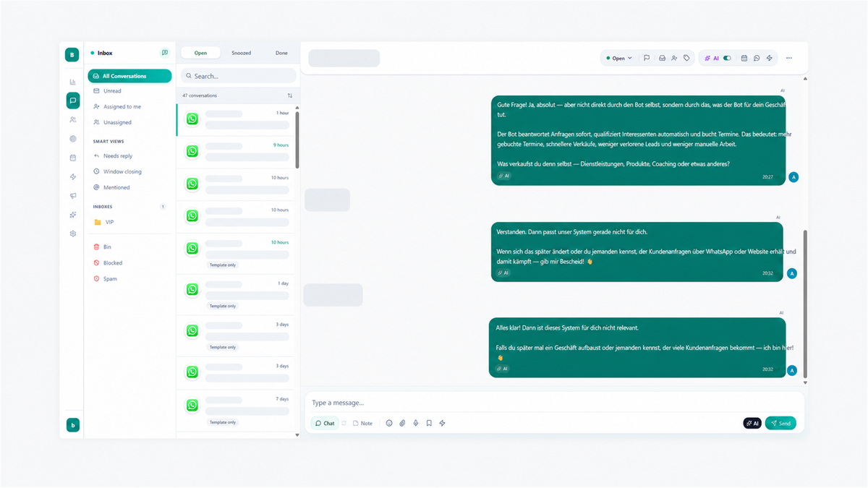
Task: Click the inbox tray icon in conversation header
Action: tap(662, 58)
